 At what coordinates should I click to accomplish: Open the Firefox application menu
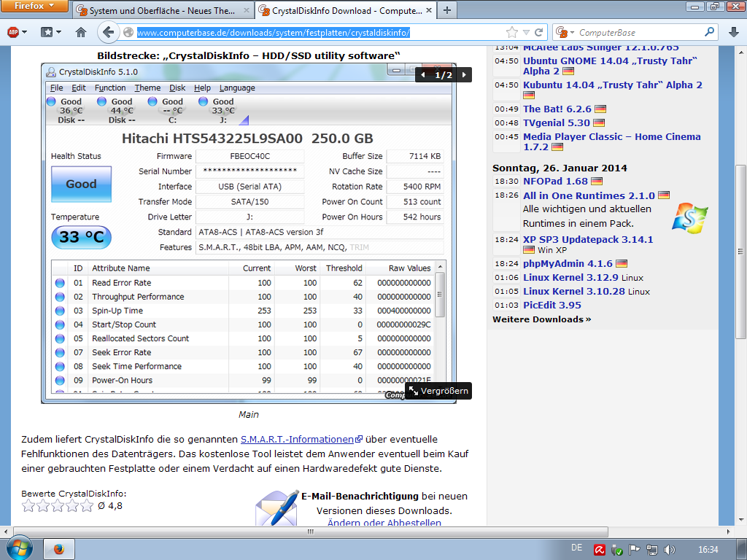(x=34, y=6)
